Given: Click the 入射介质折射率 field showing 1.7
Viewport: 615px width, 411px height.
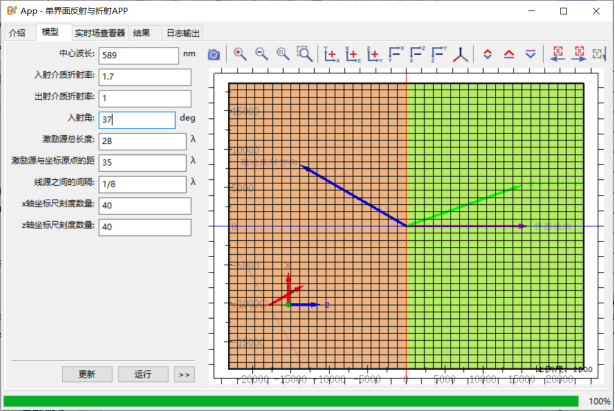Looking at the screenshot, I should pyautogui.click(x=145, y=77).
